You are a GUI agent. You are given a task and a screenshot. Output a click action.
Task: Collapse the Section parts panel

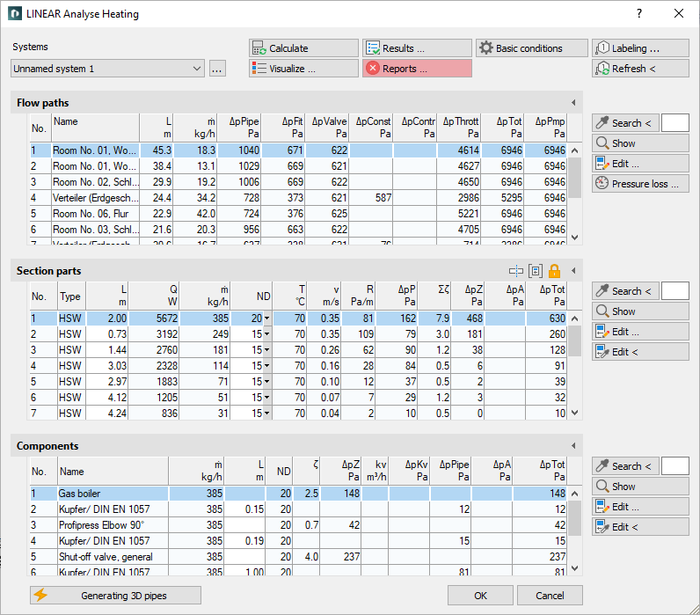click(573, 271)
